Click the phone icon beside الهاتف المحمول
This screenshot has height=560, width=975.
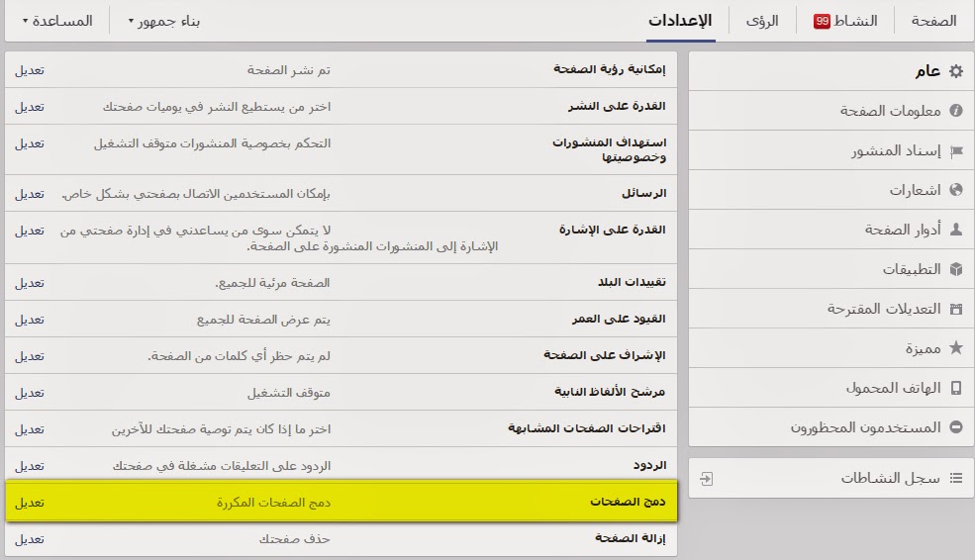point(956,388)
